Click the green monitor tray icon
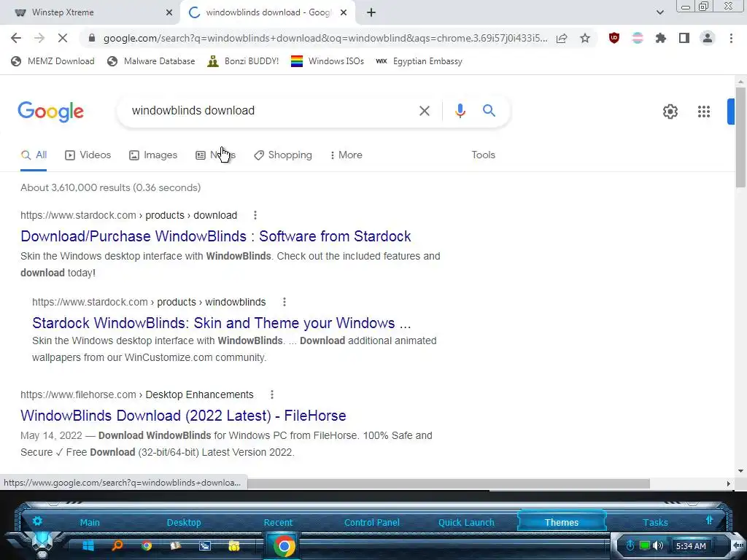This screenshot has height=560, width=747. [x=645, y=545]
